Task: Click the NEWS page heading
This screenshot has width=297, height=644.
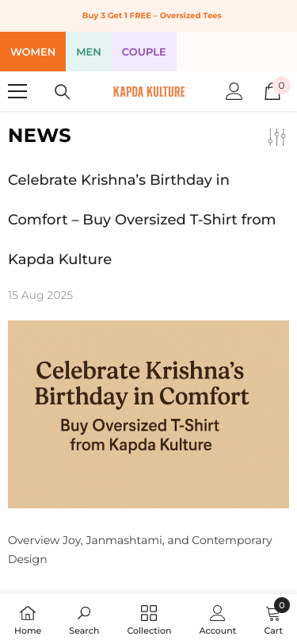Action: pyautogui.click(x=40, y=136)
